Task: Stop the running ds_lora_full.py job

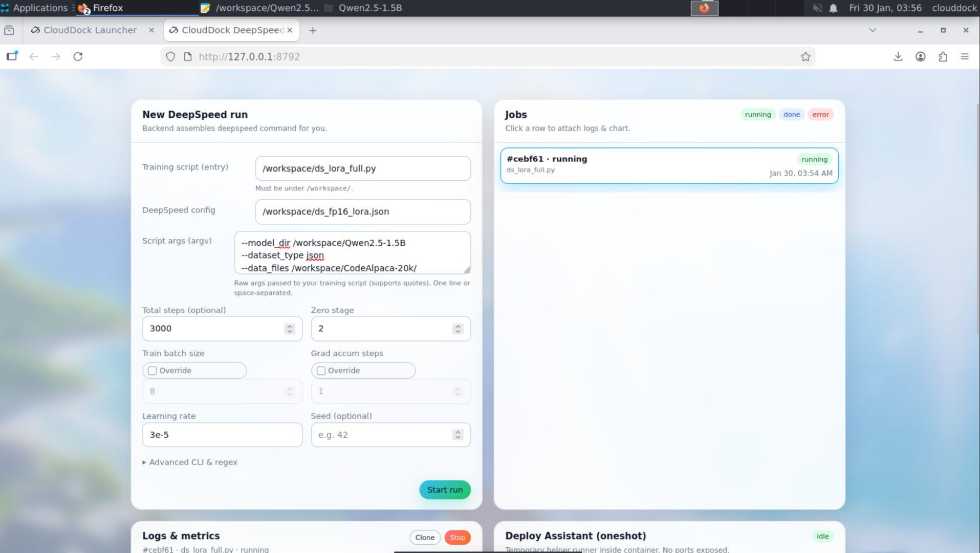Action: pyautogui.click(x=457, y=537)
